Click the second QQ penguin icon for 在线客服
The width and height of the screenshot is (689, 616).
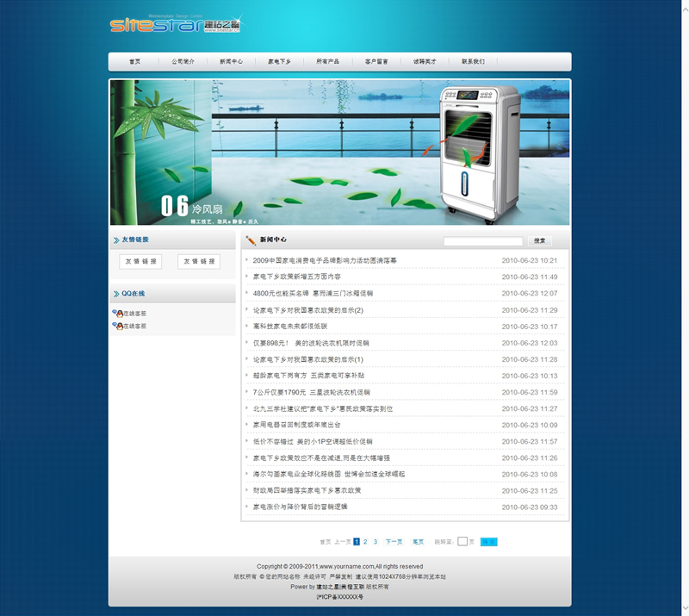[x=118, y=327]
